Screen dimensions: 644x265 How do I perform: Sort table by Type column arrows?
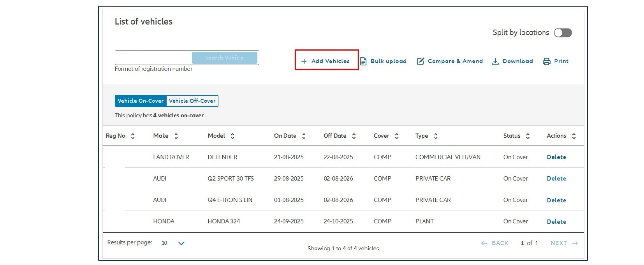coord(436,136)
